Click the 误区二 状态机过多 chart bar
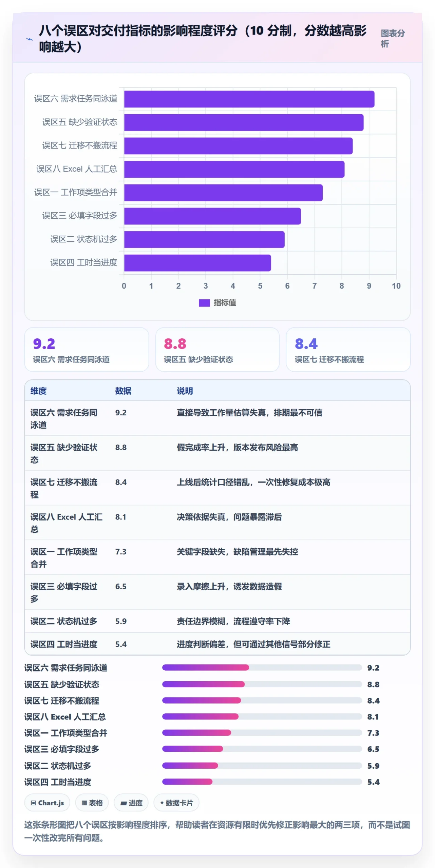Image resolution: width=435 pixels, height=868 pixels. point(204,239)
